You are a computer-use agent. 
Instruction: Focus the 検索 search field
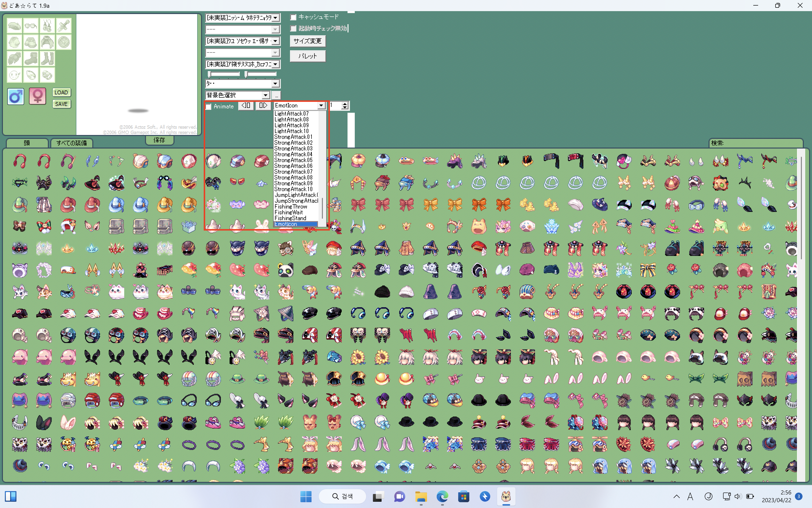point(756,143)
